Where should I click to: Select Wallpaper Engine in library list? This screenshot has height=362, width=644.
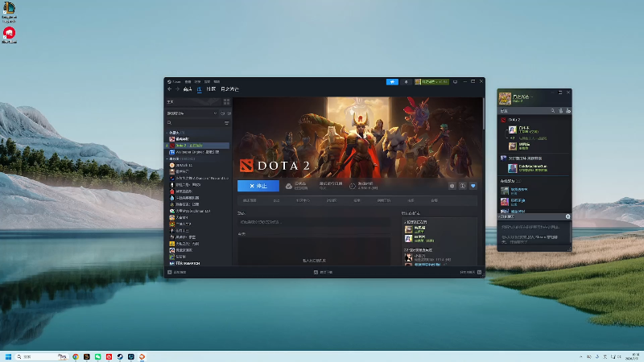[197, 152]
